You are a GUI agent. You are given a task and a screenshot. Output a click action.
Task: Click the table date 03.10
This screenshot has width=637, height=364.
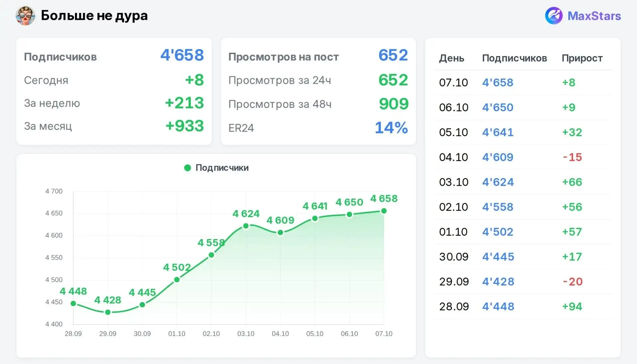pyautogui.click(x=454, y=182)
